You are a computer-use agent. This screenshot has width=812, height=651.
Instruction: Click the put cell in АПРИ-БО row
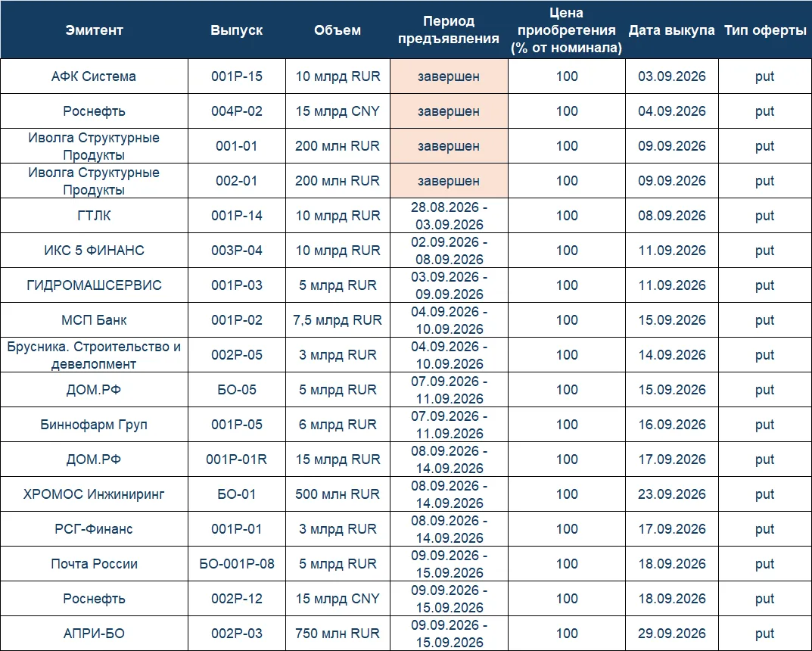pos(765,633)
